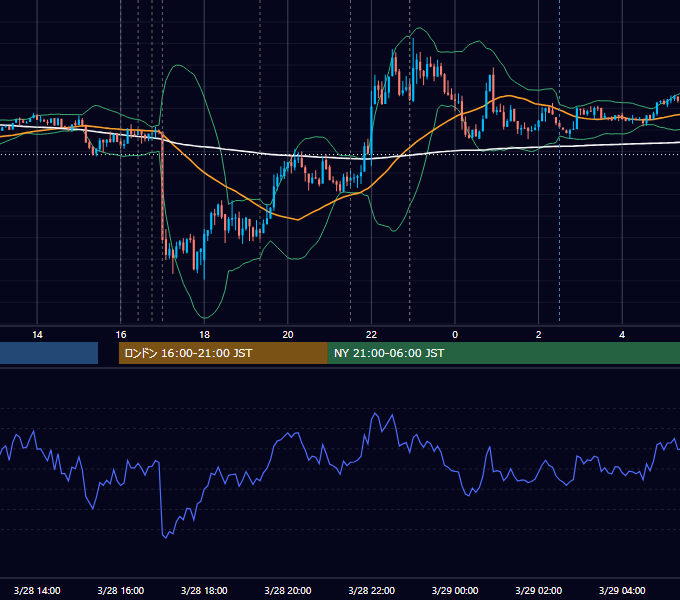Click hour label 0 on the upper chart axis
The height and width of the screenshot is (600, 680).
pos(455,335)
